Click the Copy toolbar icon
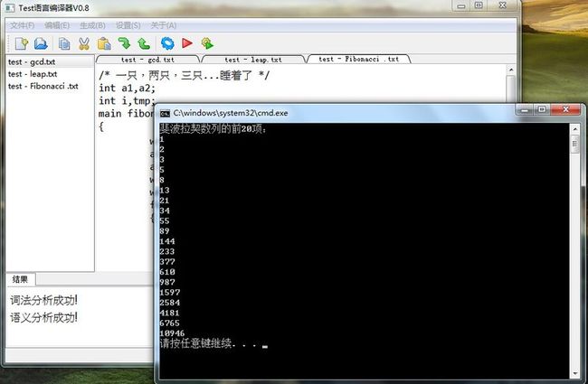 64,44
